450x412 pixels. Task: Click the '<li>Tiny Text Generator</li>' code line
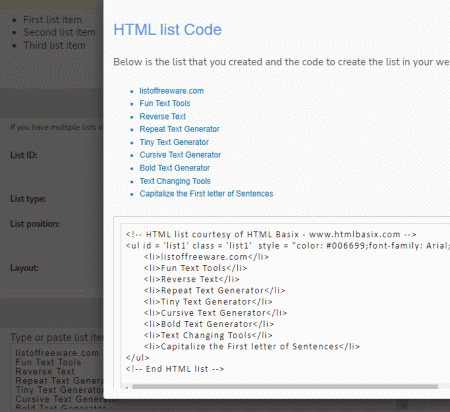point(208,302)
